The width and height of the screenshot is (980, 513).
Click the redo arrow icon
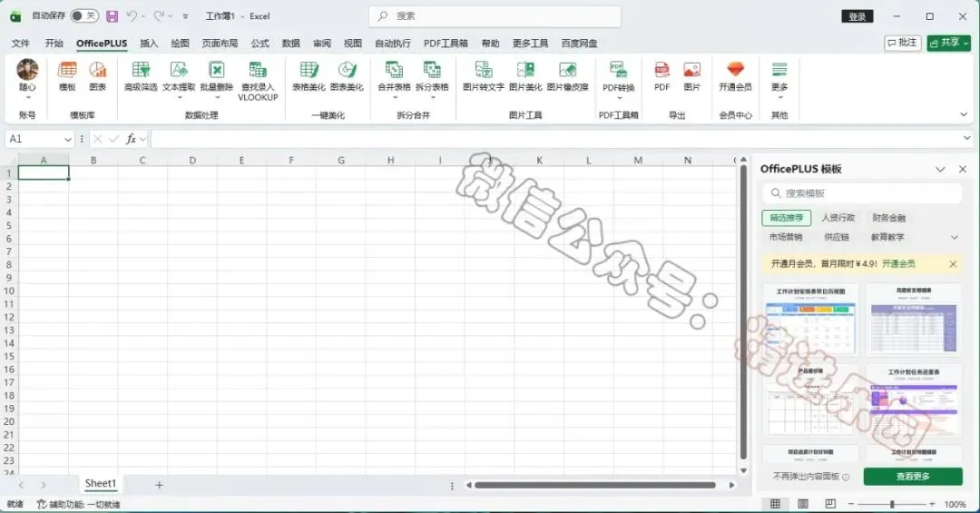point(159,16)
